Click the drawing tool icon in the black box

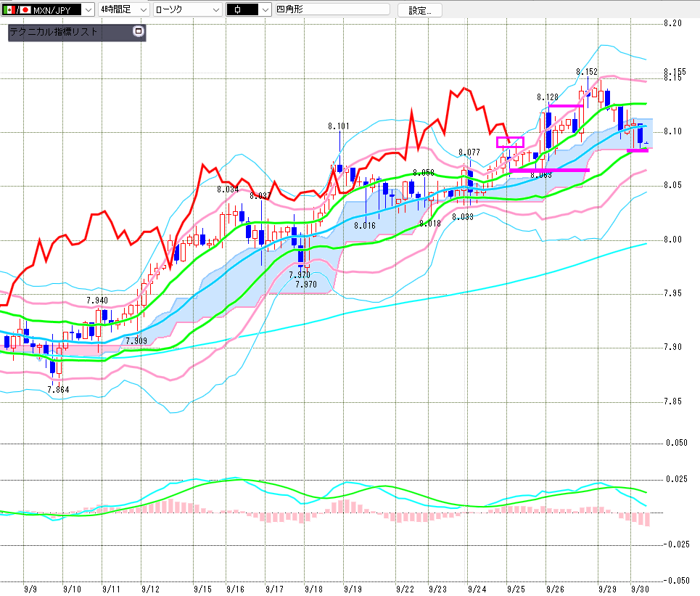click(x=238, y=10)
